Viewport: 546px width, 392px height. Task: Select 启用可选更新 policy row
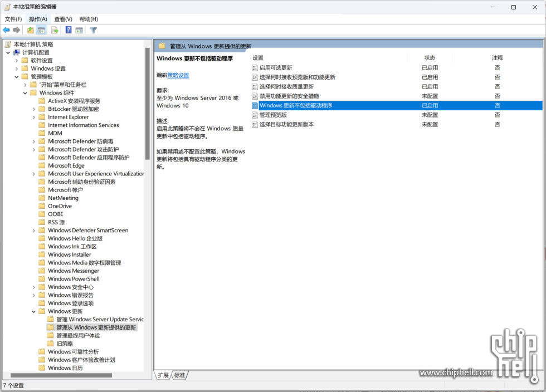(396, 68)
